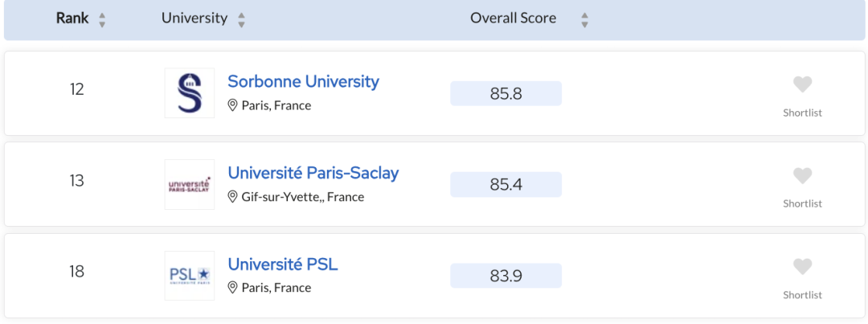Sort by University column arrows

pos(241,20)
